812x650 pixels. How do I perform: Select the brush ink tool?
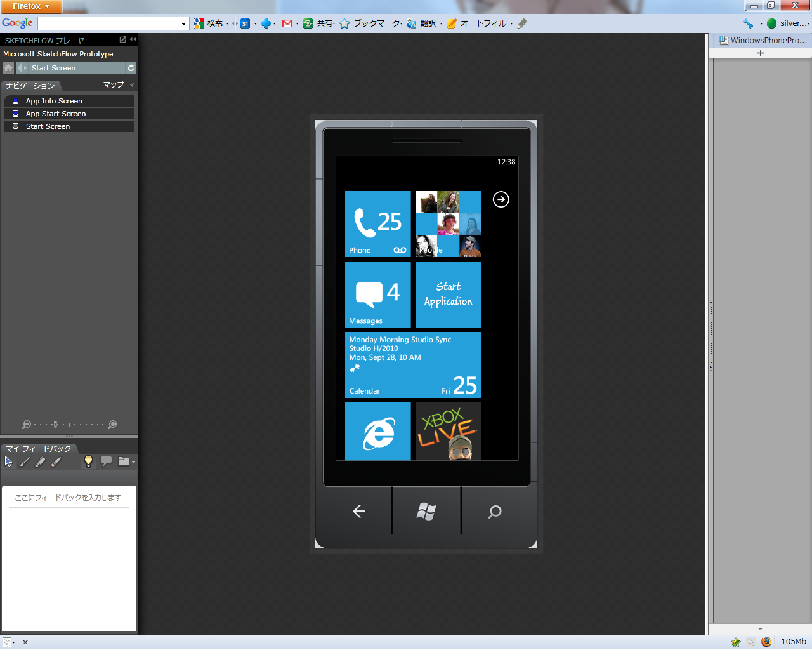(24, 462)
